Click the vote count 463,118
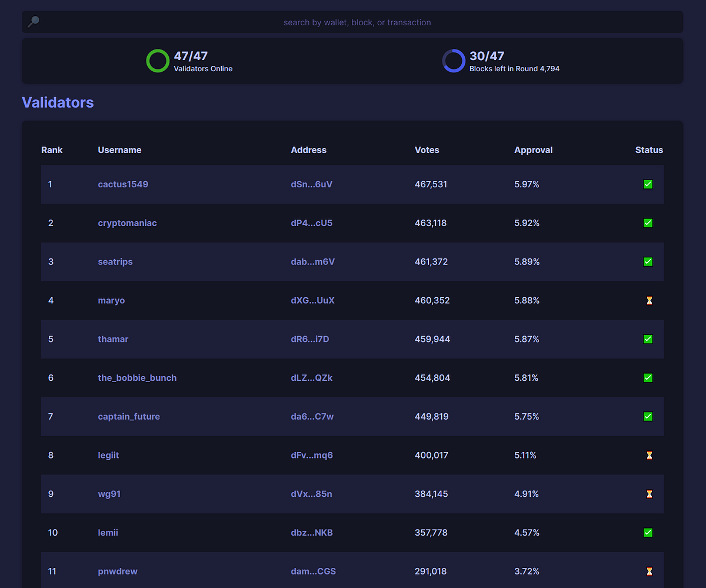This screenshot has height=588, width=706. 431,223
